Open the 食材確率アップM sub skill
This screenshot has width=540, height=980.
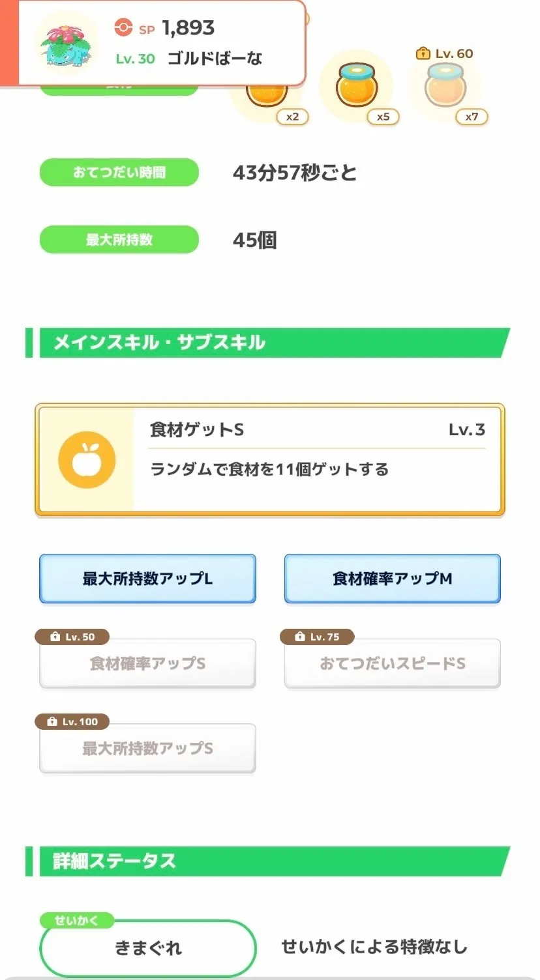tap(392, 579)
